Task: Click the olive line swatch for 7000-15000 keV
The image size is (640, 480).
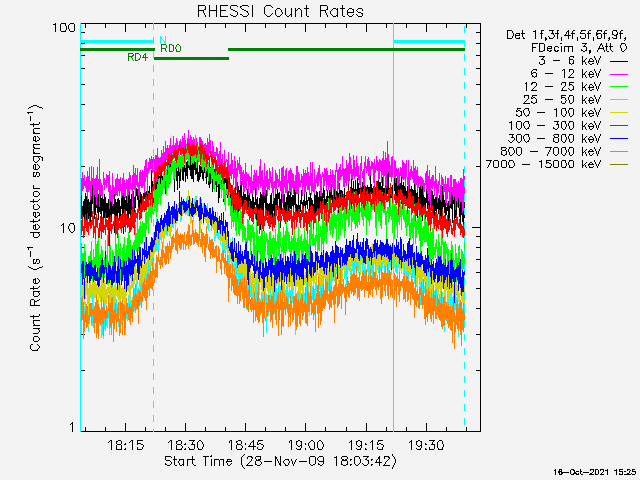Action: tap(619, 164)
